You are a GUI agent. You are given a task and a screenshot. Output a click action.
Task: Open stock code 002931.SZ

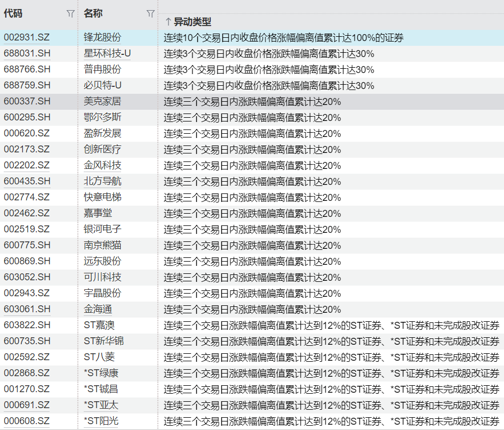[27, 38]
